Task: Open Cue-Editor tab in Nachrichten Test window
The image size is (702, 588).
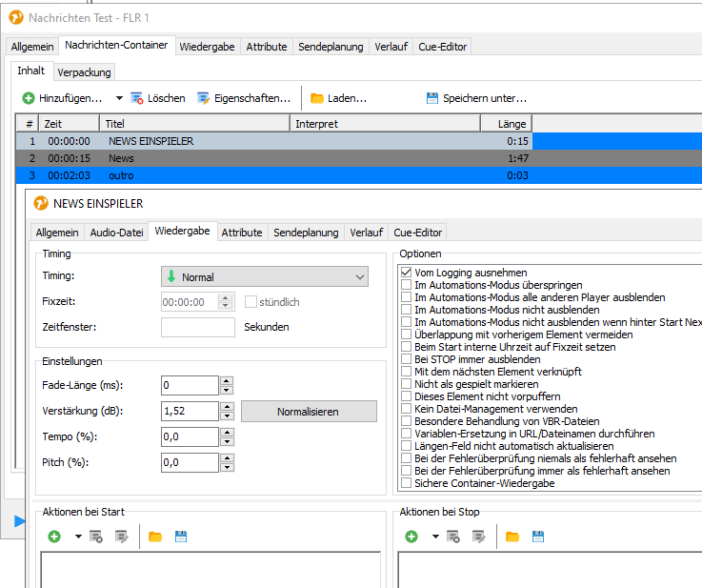Action: pyautogui.click(x=442, y=47)
